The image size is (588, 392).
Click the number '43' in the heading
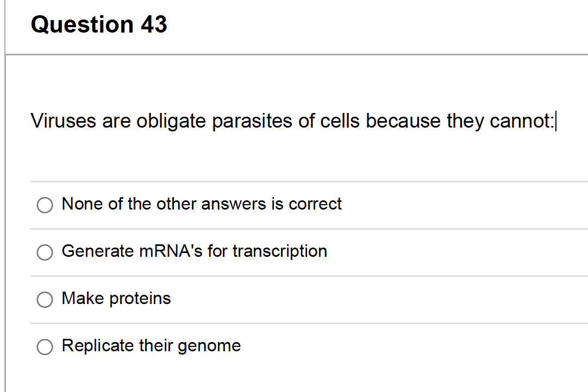[x=154, y=25]
